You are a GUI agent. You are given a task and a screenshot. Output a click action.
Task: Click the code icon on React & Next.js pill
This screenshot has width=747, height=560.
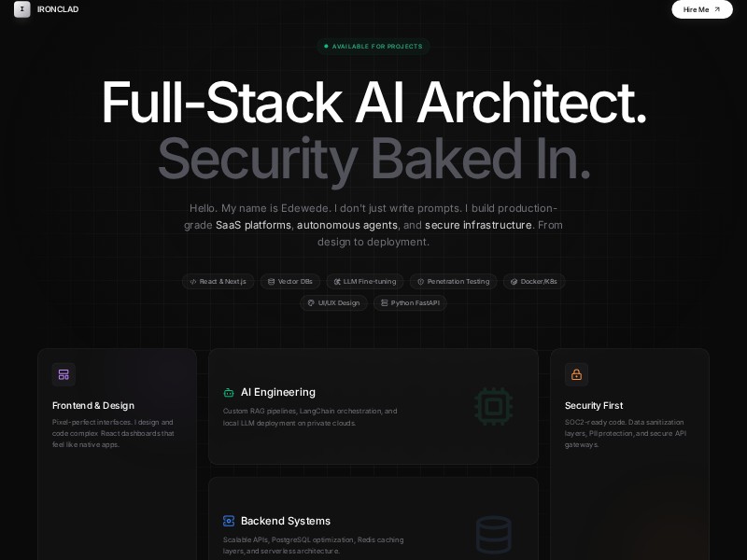click(x=193, y=281)
